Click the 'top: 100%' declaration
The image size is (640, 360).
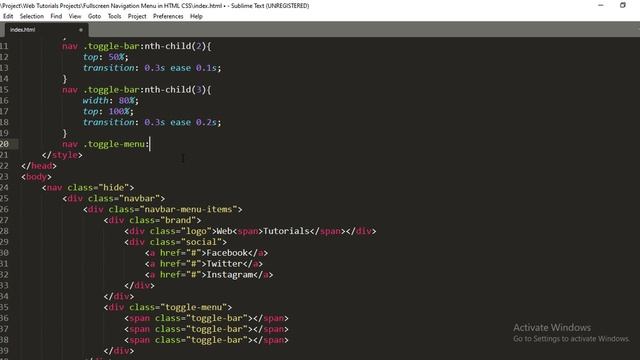[x=108, y=111]
